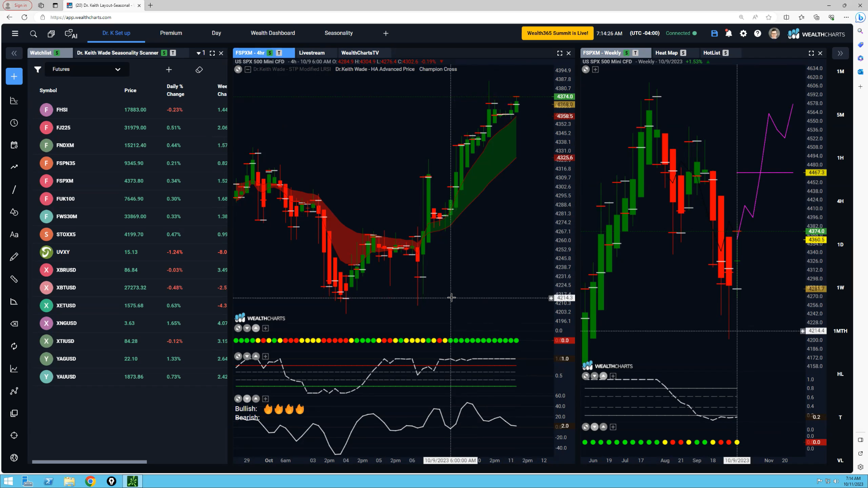Viewport: 868px width, 488px height.
Task: Toggle indicator visibility on 4hr chart header
Action: 238,70
